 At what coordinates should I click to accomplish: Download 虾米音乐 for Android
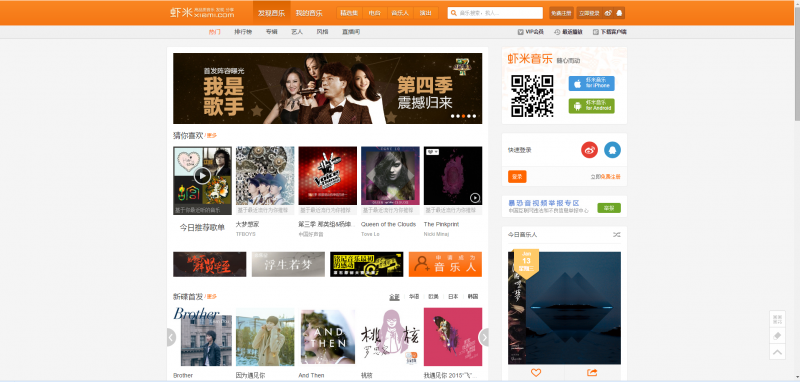[592, 106]
